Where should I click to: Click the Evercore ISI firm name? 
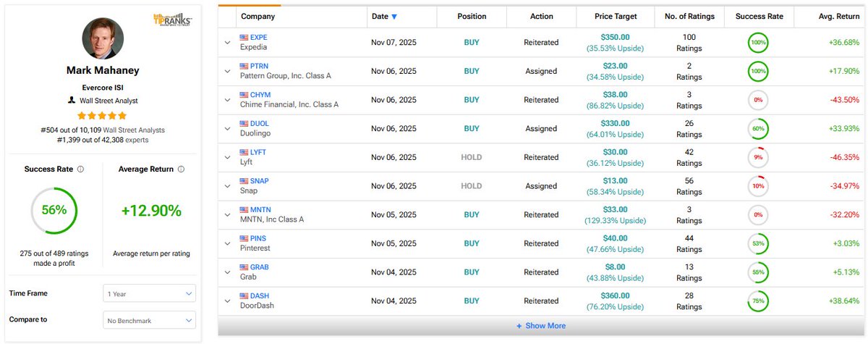click(103, 86)
